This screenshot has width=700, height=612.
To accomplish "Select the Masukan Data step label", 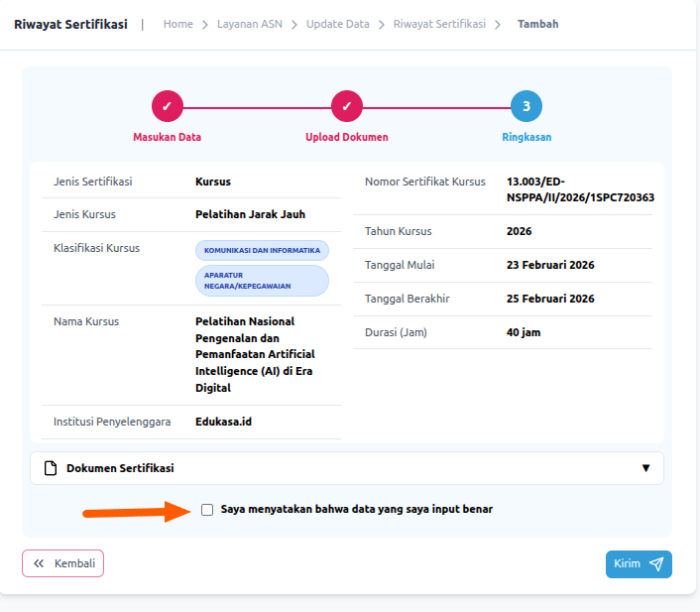I will click(x=167, y=137).
